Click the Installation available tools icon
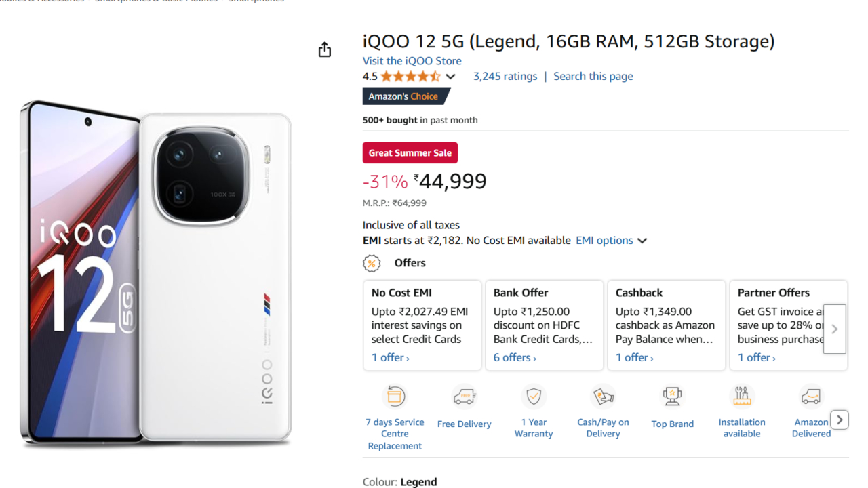Image resolution: width=868 pixels, height=488 pixels. click(742, 396)
